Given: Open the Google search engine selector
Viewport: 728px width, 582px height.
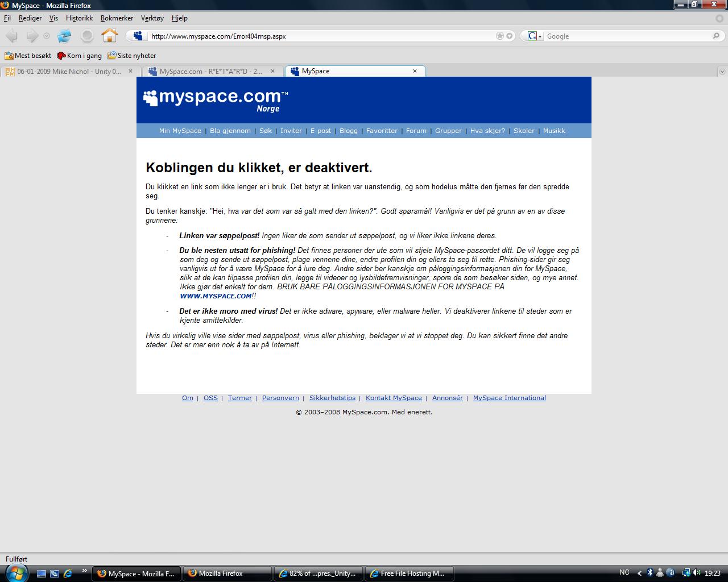Looking at the screenshot, I should pos(535,36).
